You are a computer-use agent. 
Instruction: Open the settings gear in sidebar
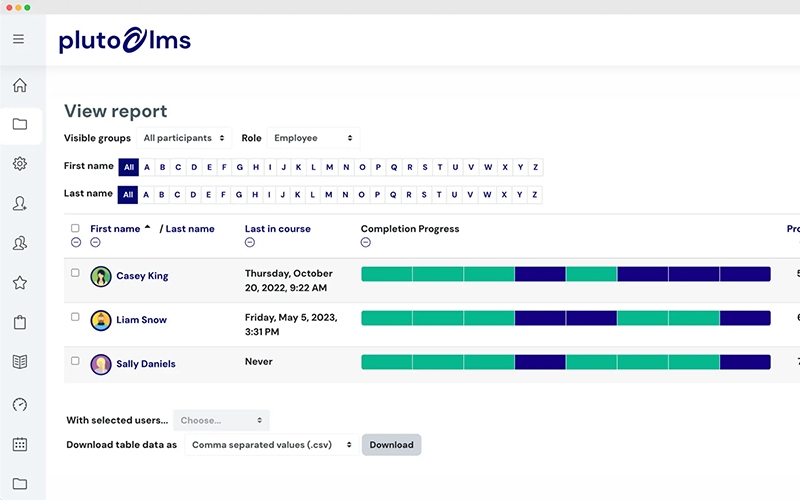tap(20, 164)
